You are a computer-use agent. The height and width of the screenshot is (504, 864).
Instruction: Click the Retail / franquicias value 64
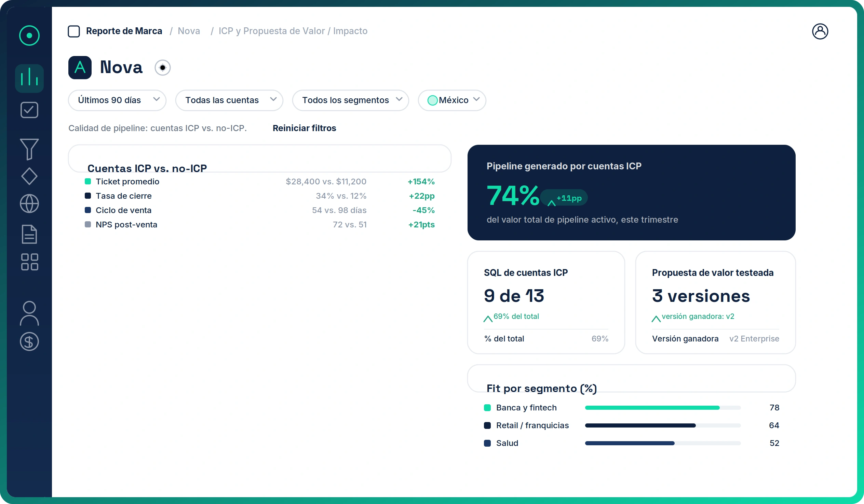coord(774,425)
